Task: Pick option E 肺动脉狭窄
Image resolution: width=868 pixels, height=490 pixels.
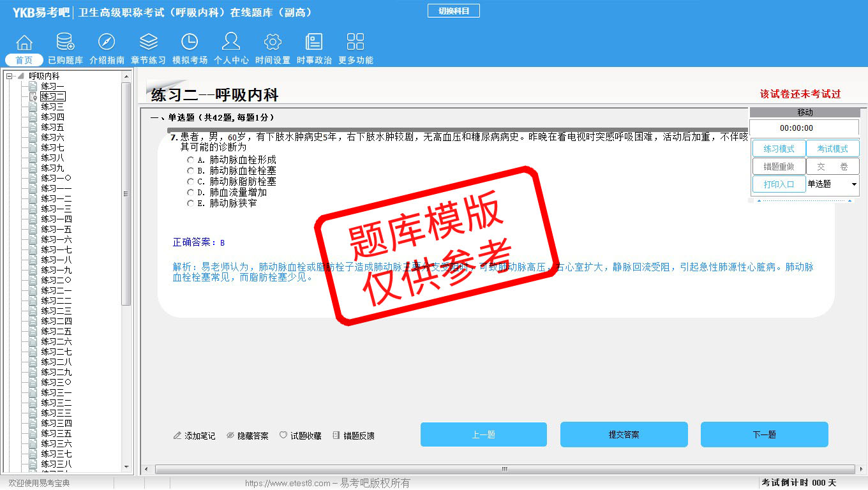Action: (190, 204)
